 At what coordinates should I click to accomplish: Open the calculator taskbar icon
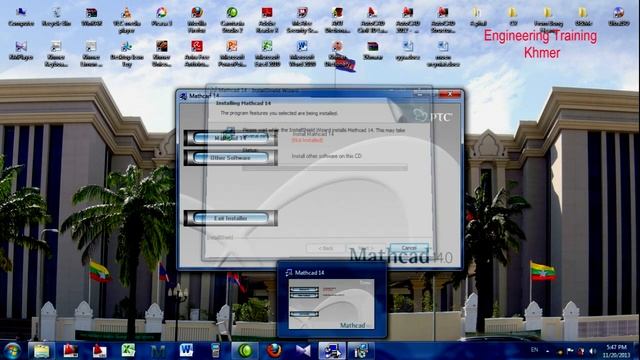pos(215,351)
